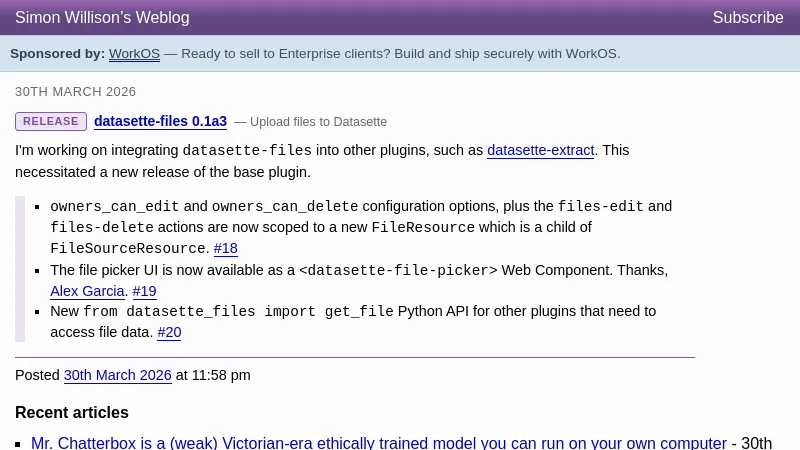800x450 pixels.
Task: Follow the datasette-extract link
Action: coord(541,151)
